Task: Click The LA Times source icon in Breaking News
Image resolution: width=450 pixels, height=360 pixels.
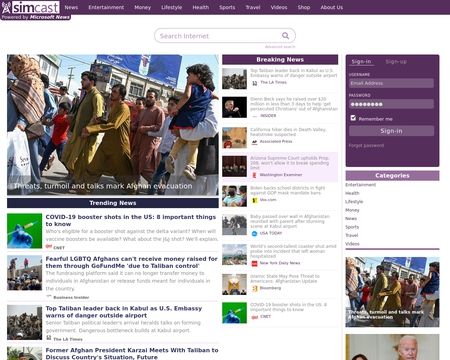Action: [254, 83]
